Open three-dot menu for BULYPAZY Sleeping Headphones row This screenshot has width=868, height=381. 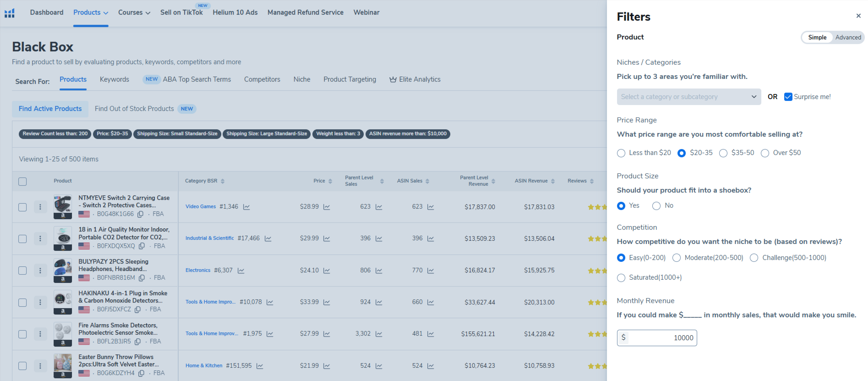(40, 271)
